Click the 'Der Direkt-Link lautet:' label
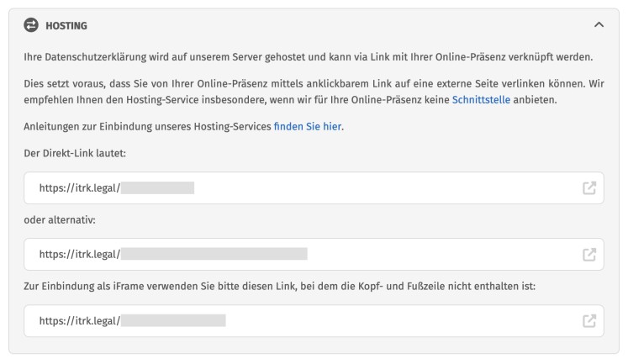The width and height of the screenshot is (628, 364). pyautogui.click(x=75, y=154)
